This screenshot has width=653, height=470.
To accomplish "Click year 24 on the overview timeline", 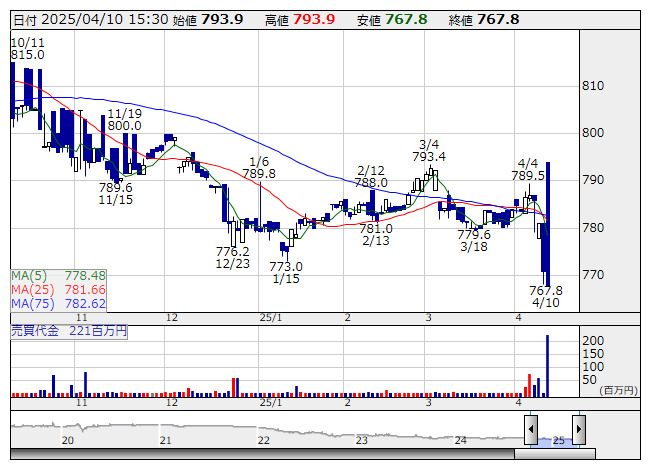I will tap(460, 440).
